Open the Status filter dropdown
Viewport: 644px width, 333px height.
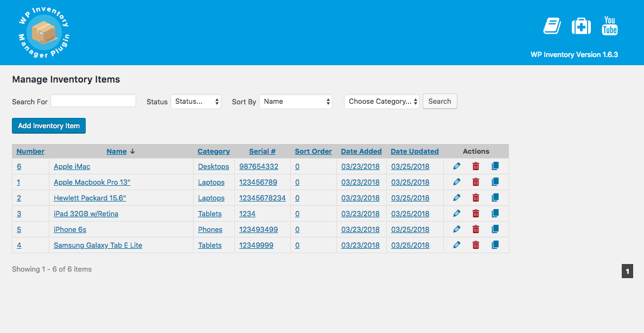point(196,102)
